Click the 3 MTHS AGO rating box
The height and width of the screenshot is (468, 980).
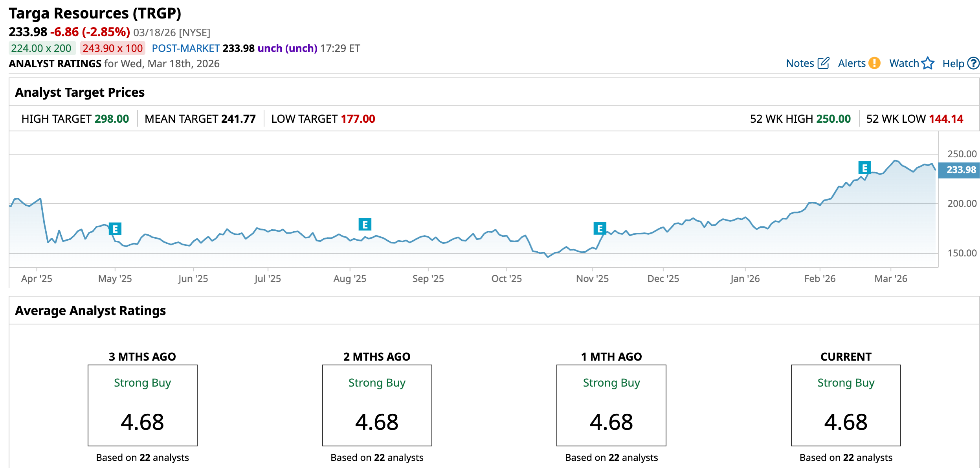coord(142,405)
